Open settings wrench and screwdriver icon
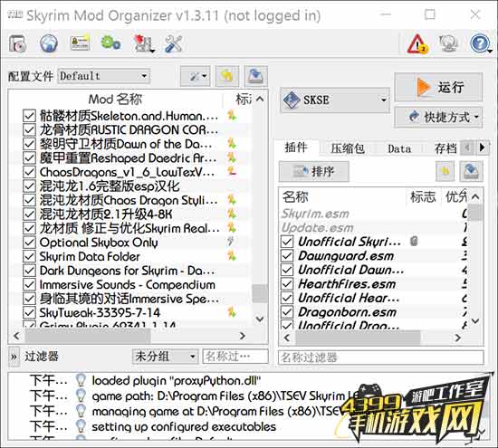Image resolution: width=498 pixels, height=448 pixels. pyautogui.click(x=174, y=43)
